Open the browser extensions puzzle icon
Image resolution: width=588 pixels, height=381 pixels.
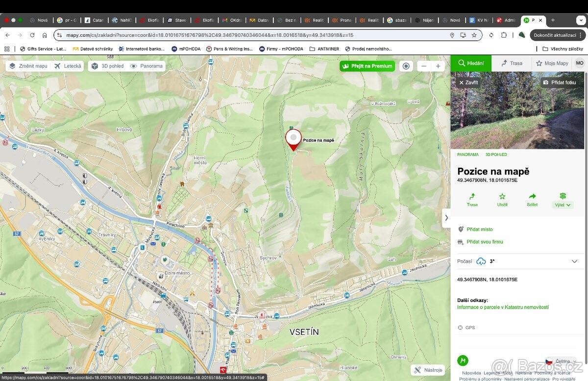coord(504,35)
